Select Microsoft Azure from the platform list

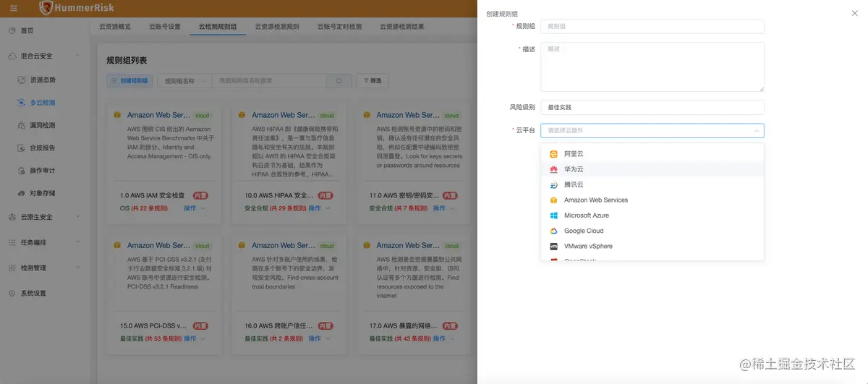coord(652,216)
